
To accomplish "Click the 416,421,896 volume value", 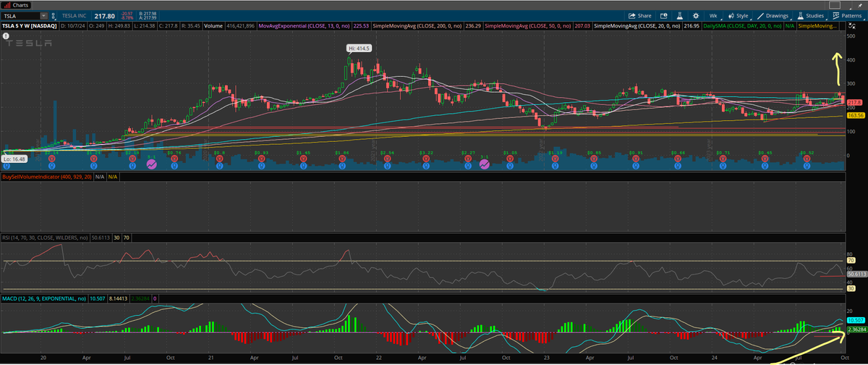I will [x=240, y=26].
